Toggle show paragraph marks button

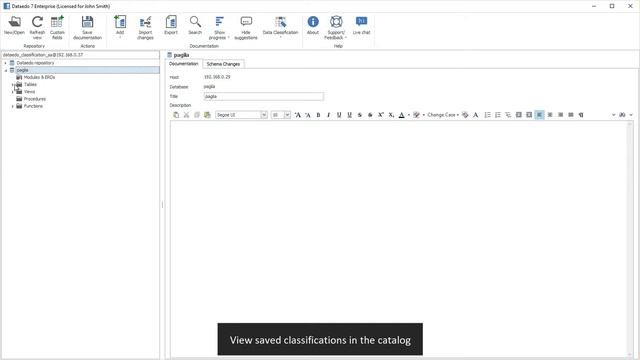(x=581, y=115)
